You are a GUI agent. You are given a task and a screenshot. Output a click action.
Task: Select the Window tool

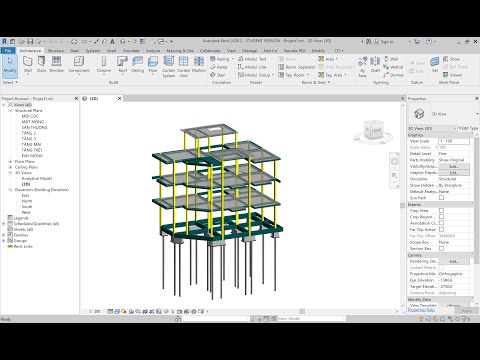pyautogui.click(x=56, y=64)
